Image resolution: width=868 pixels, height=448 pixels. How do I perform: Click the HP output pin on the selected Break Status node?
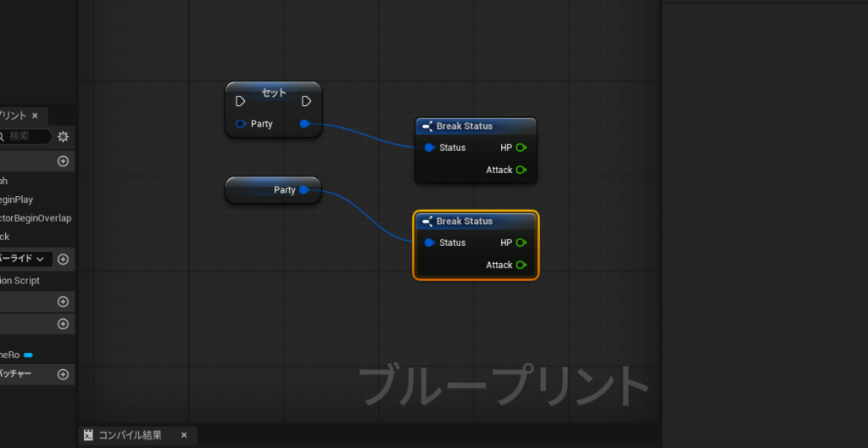coord(521,243)
